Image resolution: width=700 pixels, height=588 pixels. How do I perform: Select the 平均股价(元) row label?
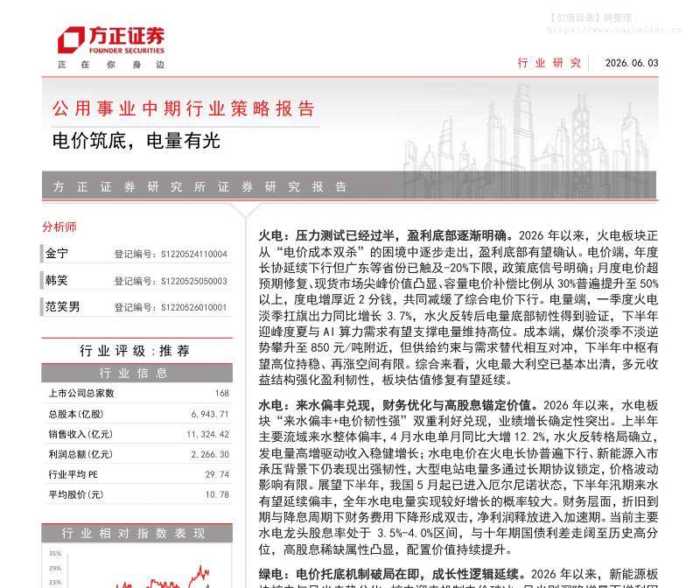[x=75, y=494]
